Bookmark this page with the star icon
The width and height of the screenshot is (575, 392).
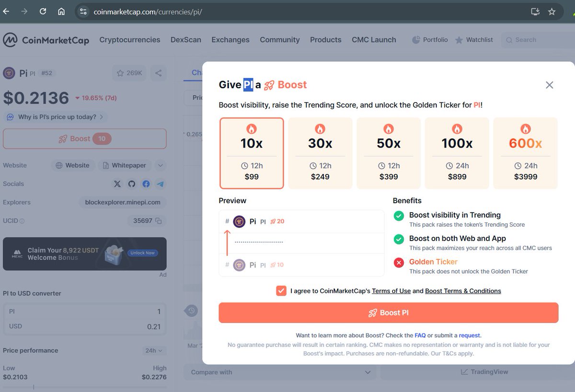tap(552, 12)
